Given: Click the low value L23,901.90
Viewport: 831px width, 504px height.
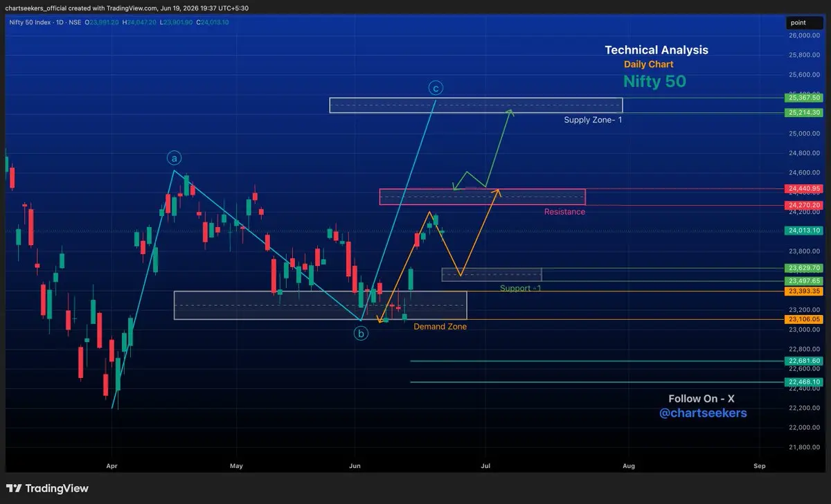Looking at the screenshot, I should pos(175,22).
